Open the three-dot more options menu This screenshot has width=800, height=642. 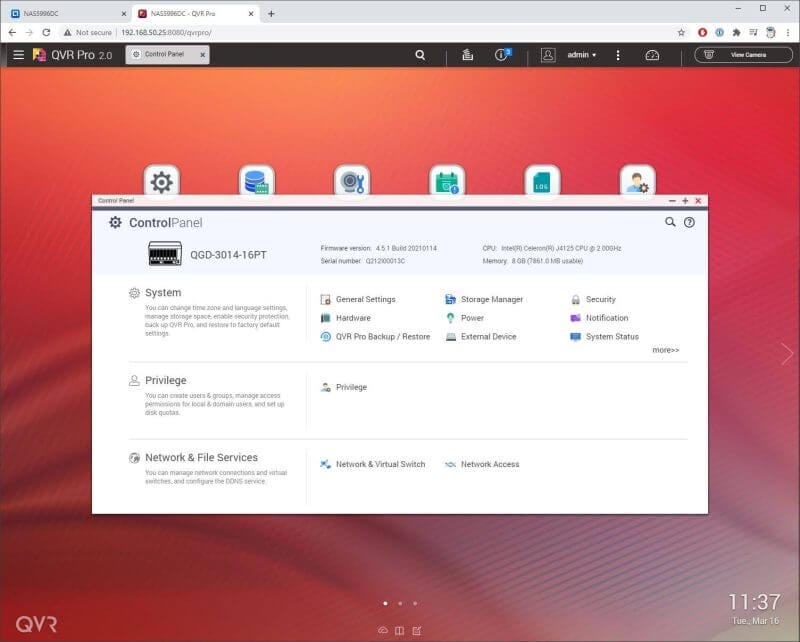[x=618, y=55]
